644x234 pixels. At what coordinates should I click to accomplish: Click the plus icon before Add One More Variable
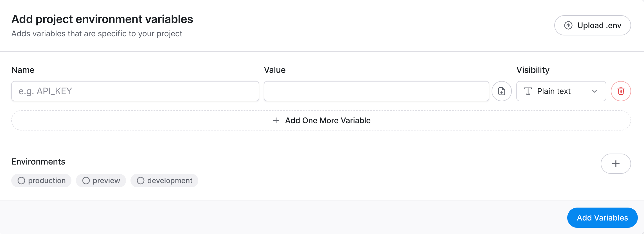[276, 120]
